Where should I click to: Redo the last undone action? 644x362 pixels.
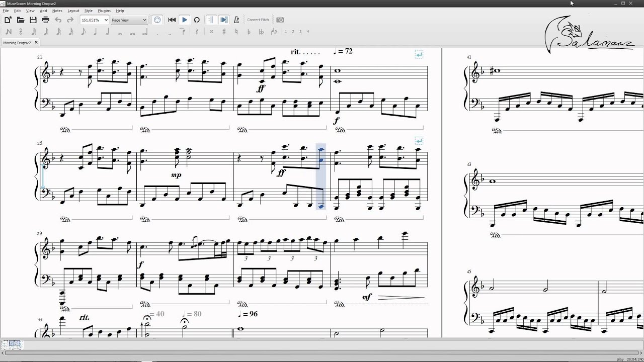tap(70, 20)
